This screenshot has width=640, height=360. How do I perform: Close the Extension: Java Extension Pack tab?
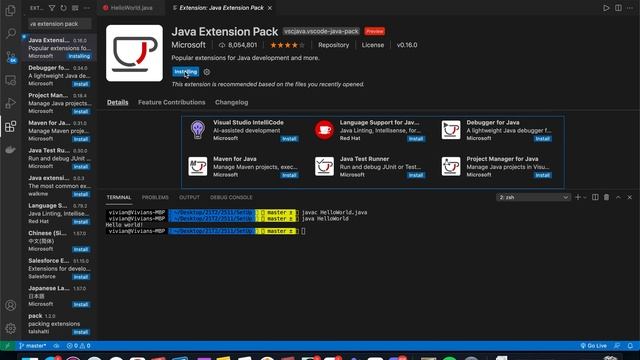270,8
